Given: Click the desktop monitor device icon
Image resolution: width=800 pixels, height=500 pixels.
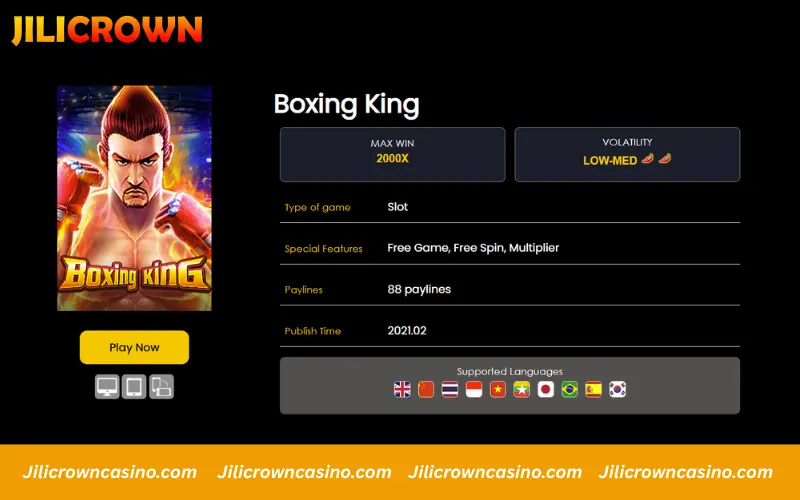Looking at the screenshot, I should tap(107, 387).
